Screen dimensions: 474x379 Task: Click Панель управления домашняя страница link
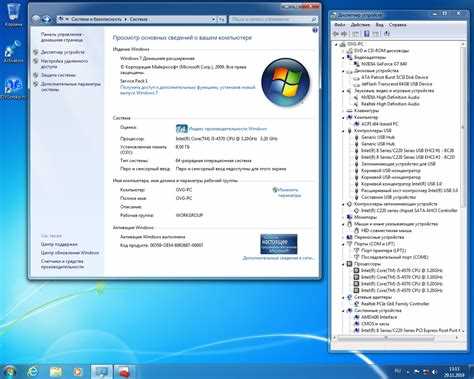tap(62, 37)
